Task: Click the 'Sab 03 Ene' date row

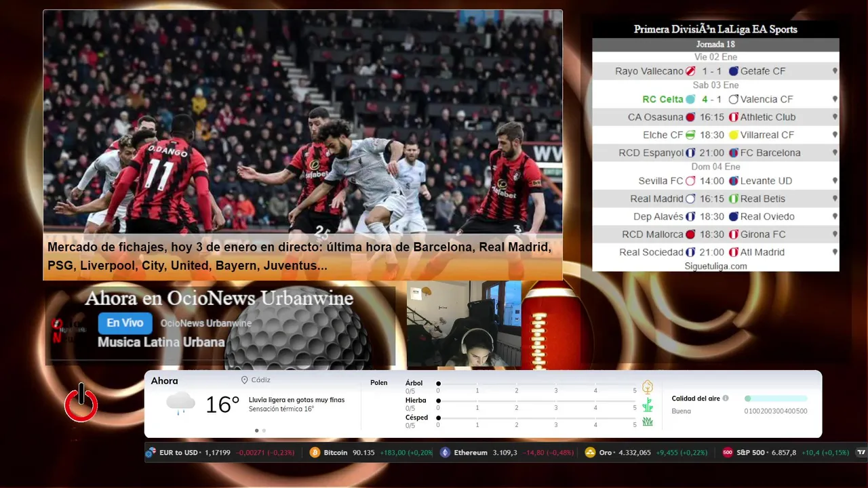Action: tap(715, 85)
